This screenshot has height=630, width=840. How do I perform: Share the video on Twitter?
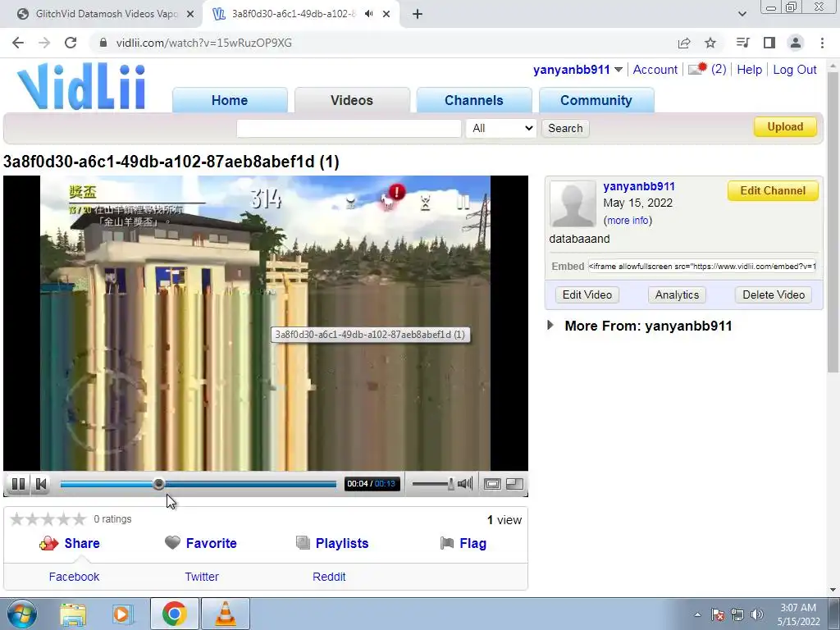click(202, 577)
